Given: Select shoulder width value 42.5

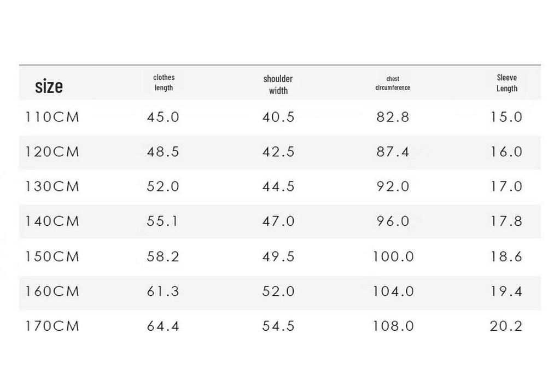Looking at the screenshot, I should click(x=278, y=152).
